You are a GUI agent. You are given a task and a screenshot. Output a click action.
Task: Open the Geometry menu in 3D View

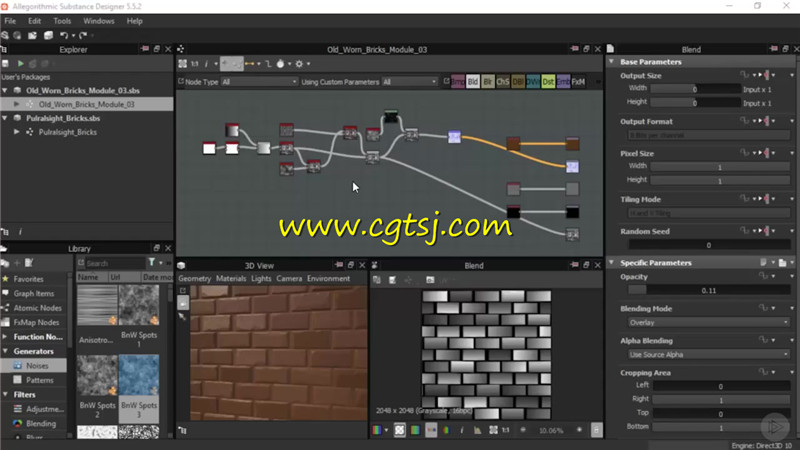pyautogui.click(x=194, y=279)
